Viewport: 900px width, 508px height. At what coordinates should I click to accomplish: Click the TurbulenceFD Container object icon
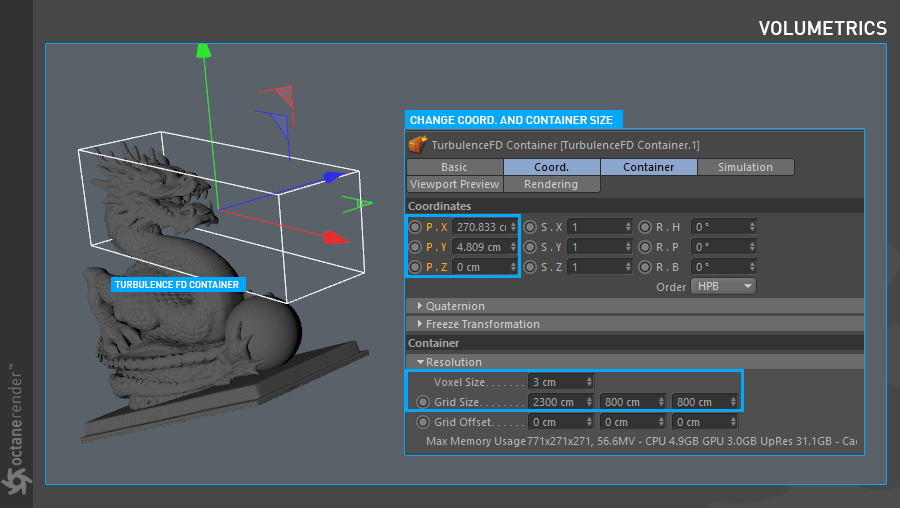(x=418, y=145)
